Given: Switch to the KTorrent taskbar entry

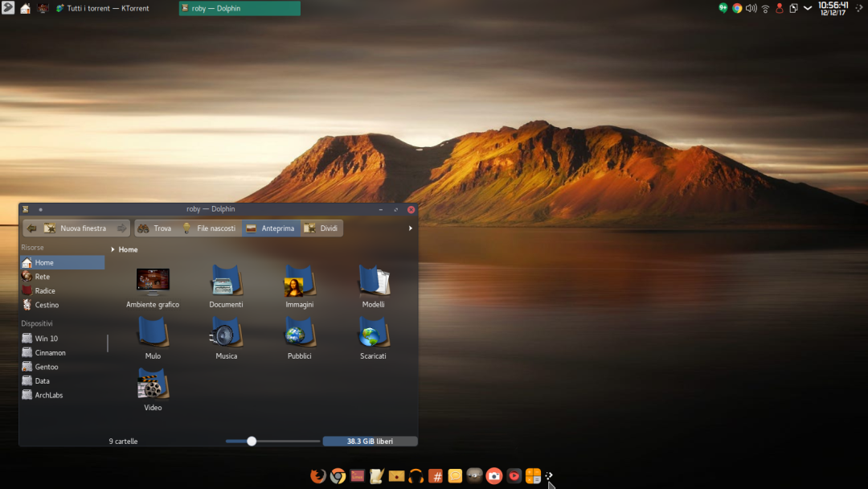Looking at the screenshot, I should click(x=102, y=8).
